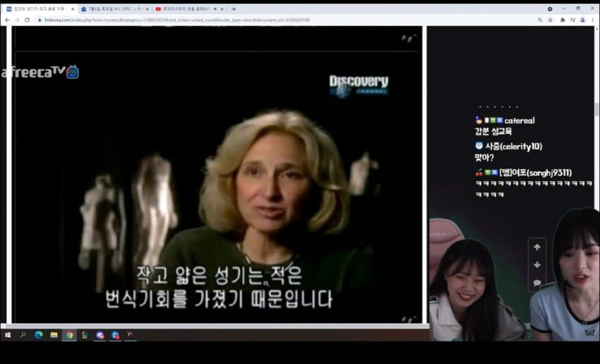Viewport: 600px width, 364px height.
Task: Click the expand icon at video bottom-right
Action: (x=409, y=319)
